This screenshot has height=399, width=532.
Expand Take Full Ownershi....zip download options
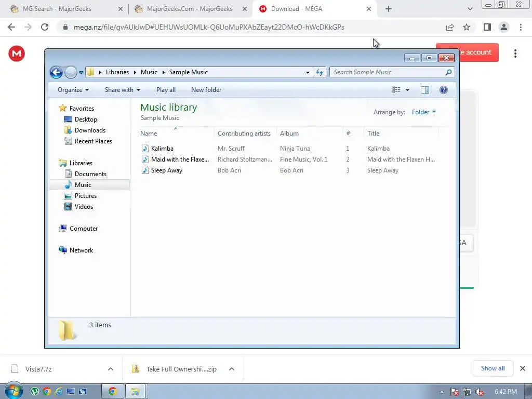231,369
